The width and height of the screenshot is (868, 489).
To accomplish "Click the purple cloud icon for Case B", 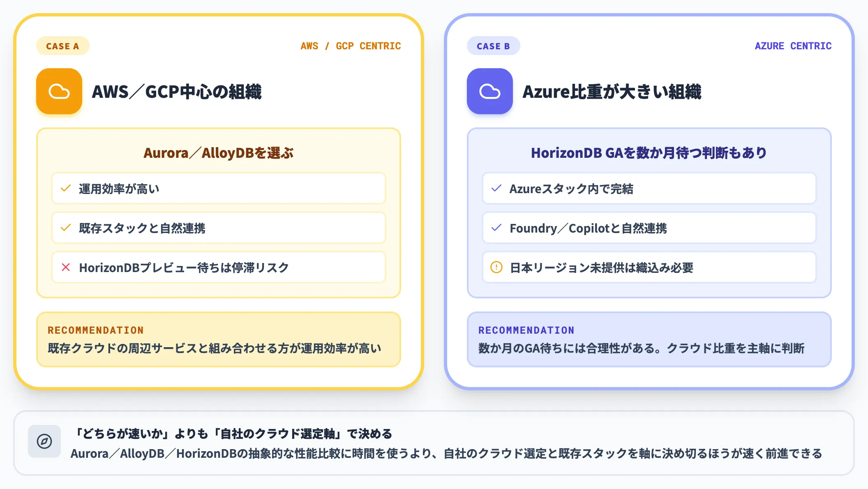I will coord(490,91).
